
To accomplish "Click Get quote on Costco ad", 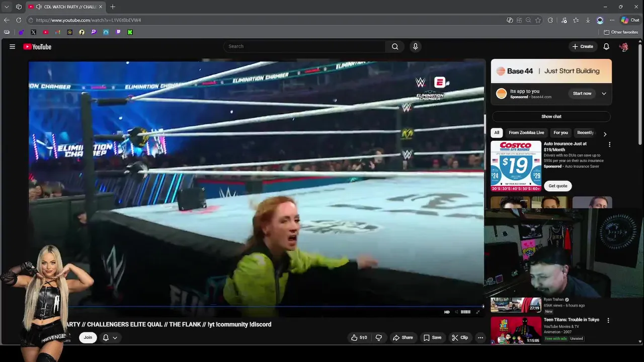I will pyautogui.click(x=558, y=186).
